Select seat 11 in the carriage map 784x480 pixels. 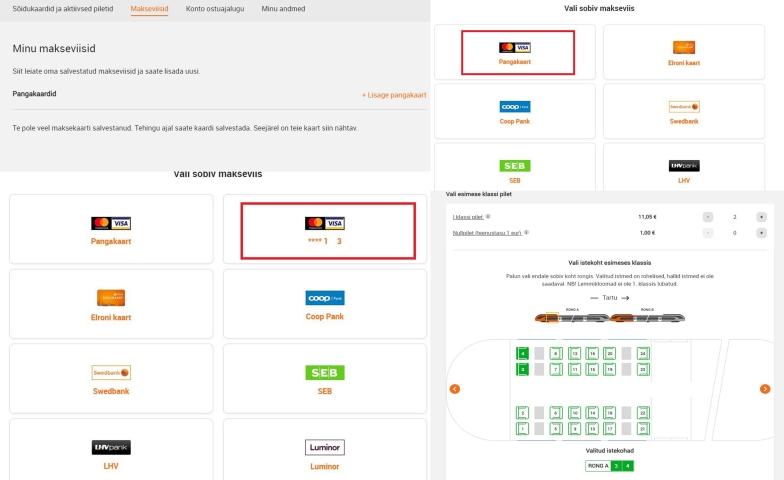pos(574,370)
